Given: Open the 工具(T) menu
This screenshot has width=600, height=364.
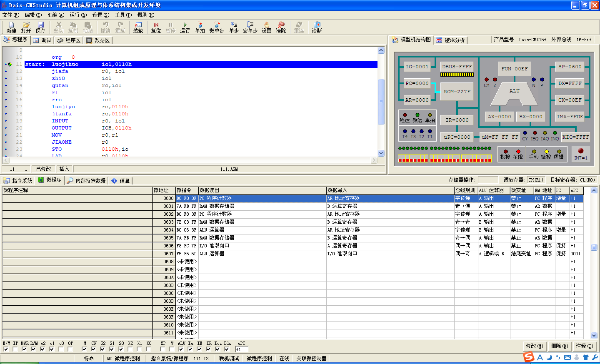Looking at the screenshot, I should pyautogui.click(x=123, y=15).
